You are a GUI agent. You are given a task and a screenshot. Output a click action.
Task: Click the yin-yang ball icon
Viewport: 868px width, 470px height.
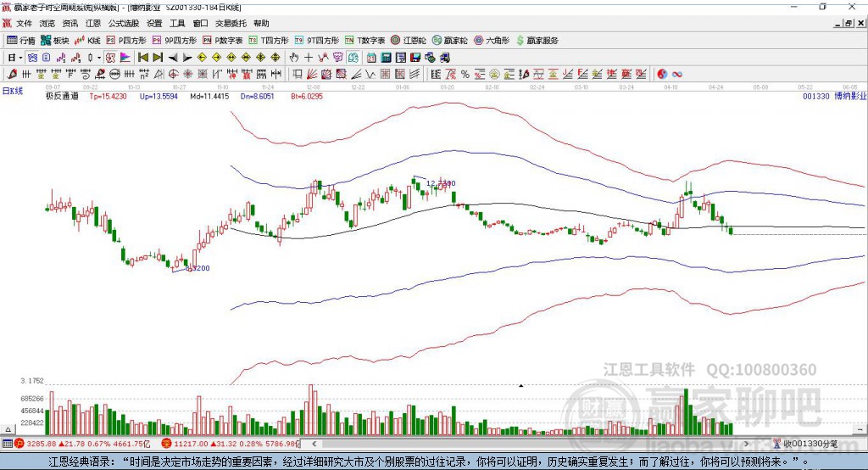662,75
